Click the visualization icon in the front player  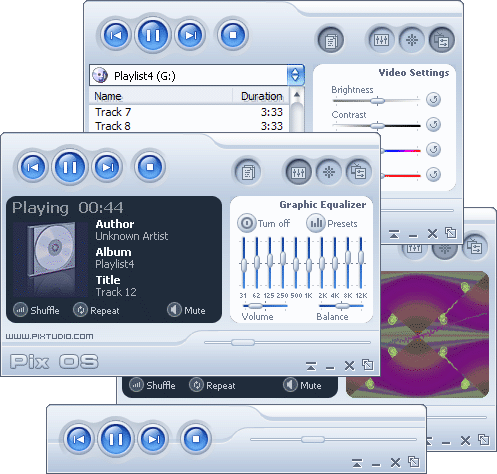coord(329,172)
